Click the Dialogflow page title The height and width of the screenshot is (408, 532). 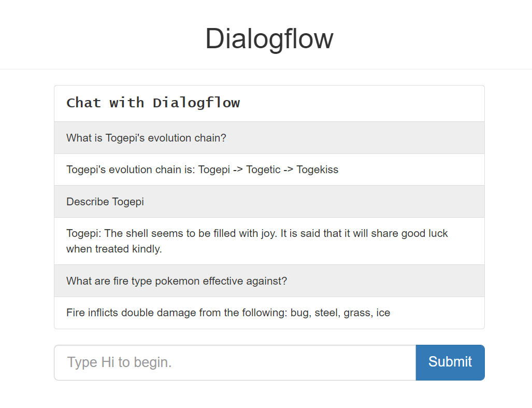coord(269,39)
